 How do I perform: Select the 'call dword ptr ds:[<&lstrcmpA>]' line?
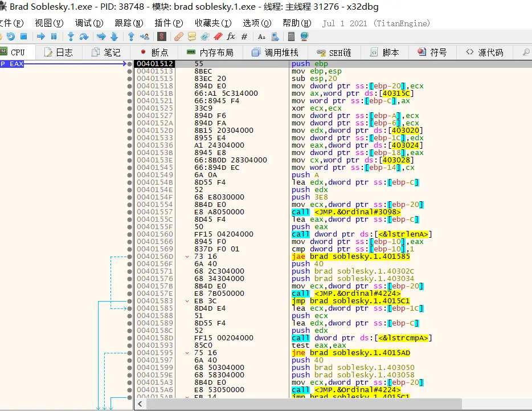(362, 338)
